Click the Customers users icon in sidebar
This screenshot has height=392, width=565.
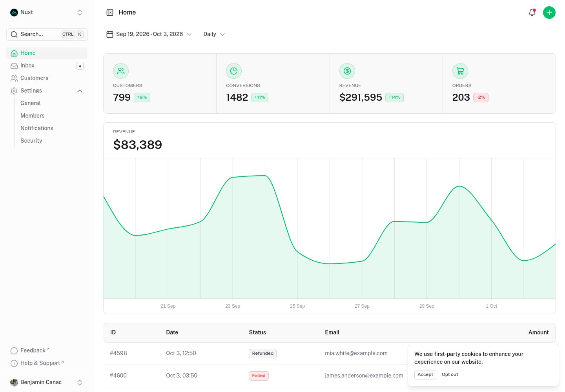pos(14,78)
